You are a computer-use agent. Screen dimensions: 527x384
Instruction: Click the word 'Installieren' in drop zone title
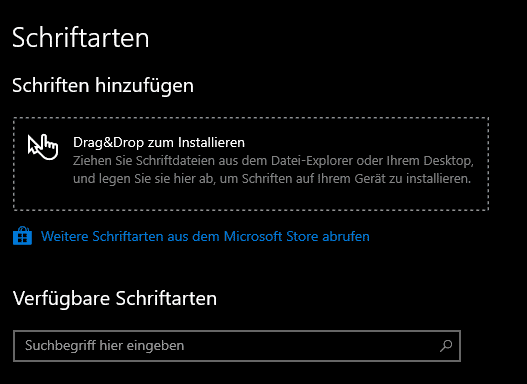211,142
